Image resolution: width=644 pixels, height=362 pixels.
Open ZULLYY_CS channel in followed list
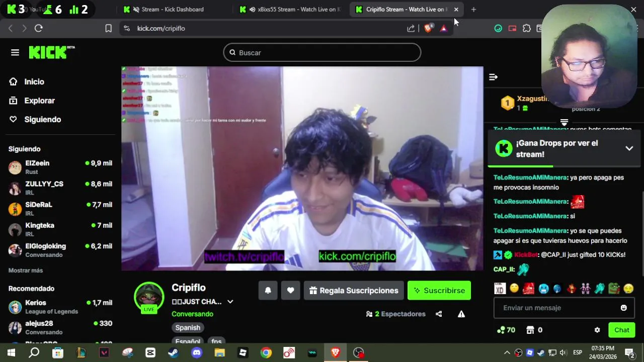(60, 188)
